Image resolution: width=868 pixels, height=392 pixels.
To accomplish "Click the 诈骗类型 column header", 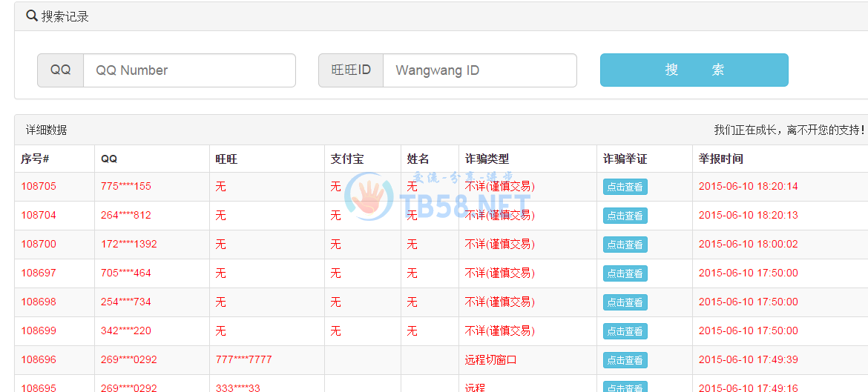I will (x=487, y=159).
